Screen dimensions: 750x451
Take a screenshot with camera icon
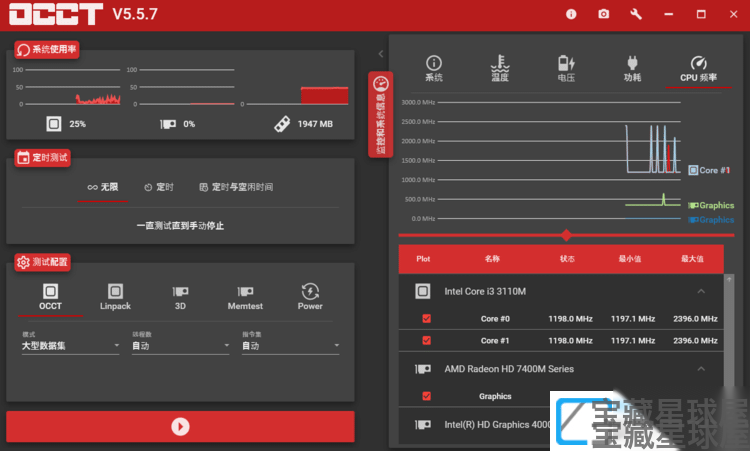tap(604, 14)
